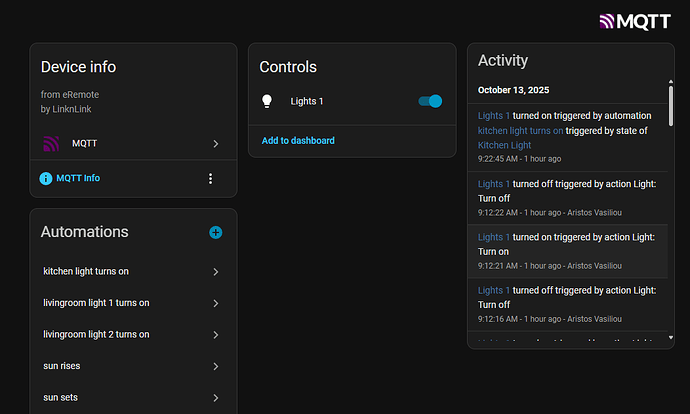Expand the MQTT integration chevron

point(215,144)
